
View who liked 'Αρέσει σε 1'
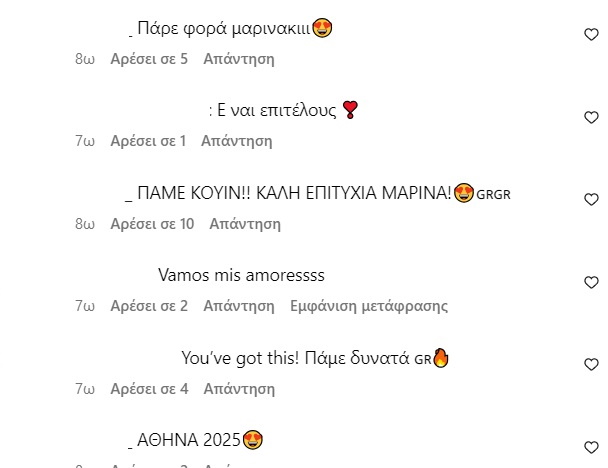click(x=149, y=141)
